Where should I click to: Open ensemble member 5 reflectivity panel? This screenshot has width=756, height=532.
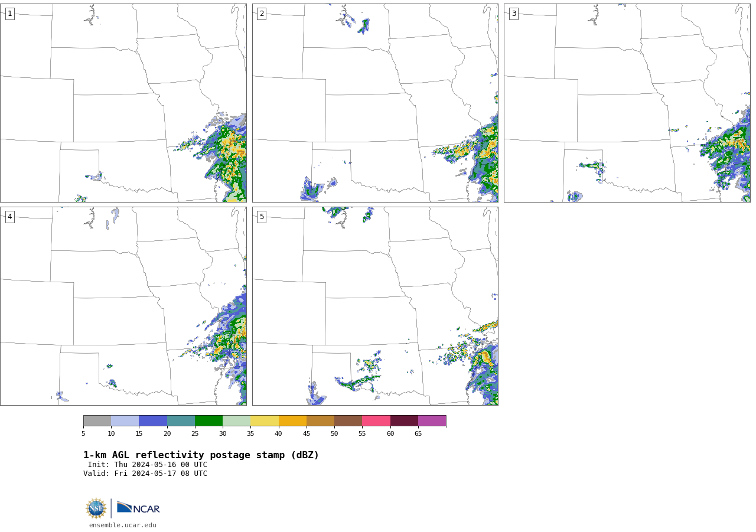tap(375, 306)
